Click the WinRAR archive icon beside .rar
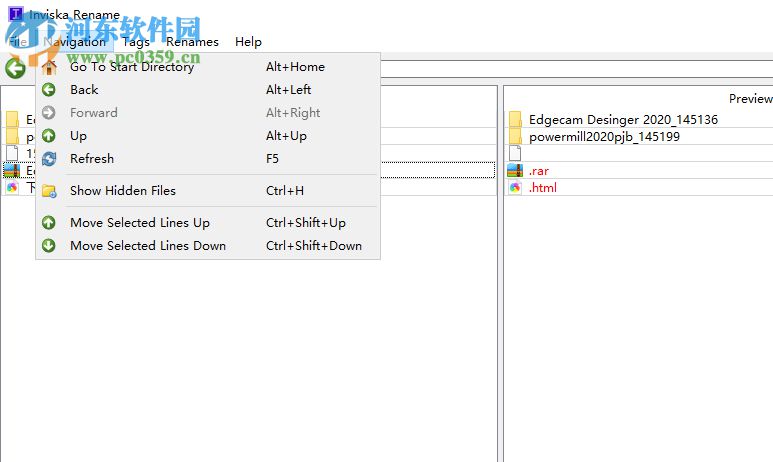Screen dimensions: 773x462 coord(515,171)
